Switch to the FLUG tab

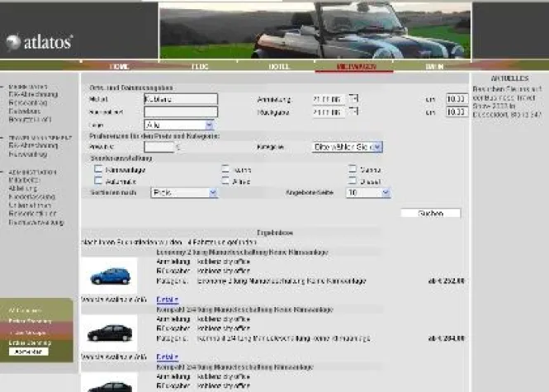tap(198, 66)
